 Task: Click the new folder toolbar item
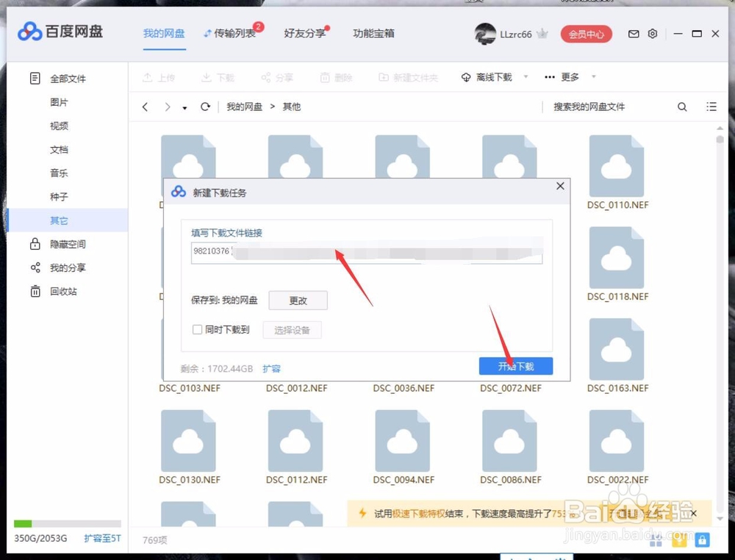tap(408, 77)
